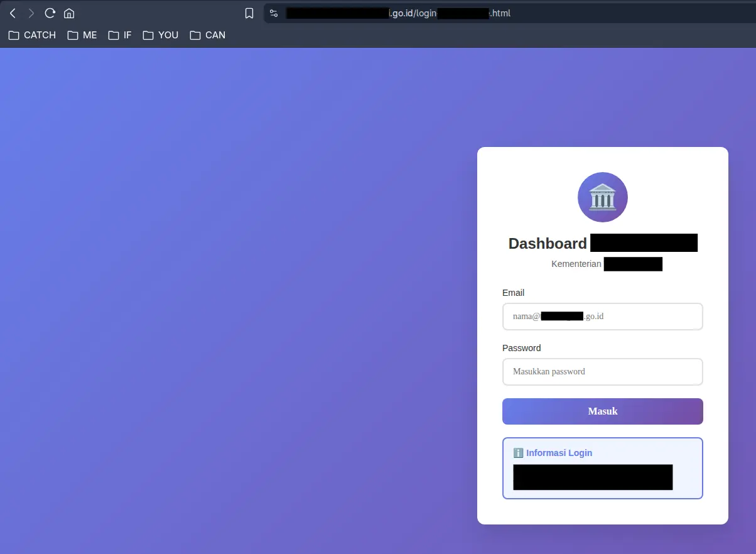Click the Password field label
This screenshot has width=756, height=554.
tap(521, 348)
